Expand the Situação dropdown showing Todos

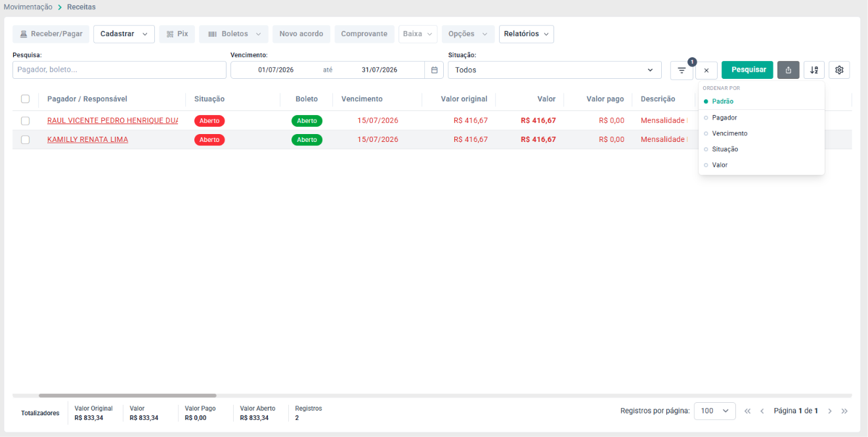tap(555, 70)
